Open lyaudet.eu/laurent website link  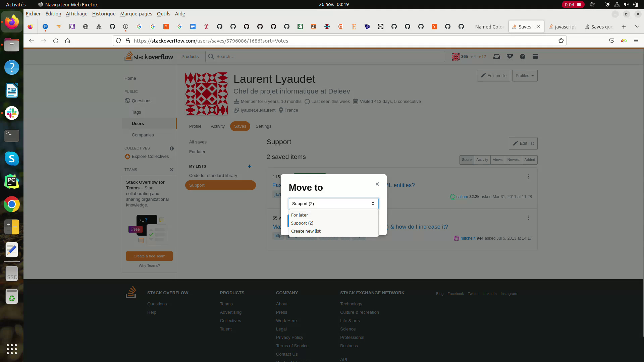point(258,110)
